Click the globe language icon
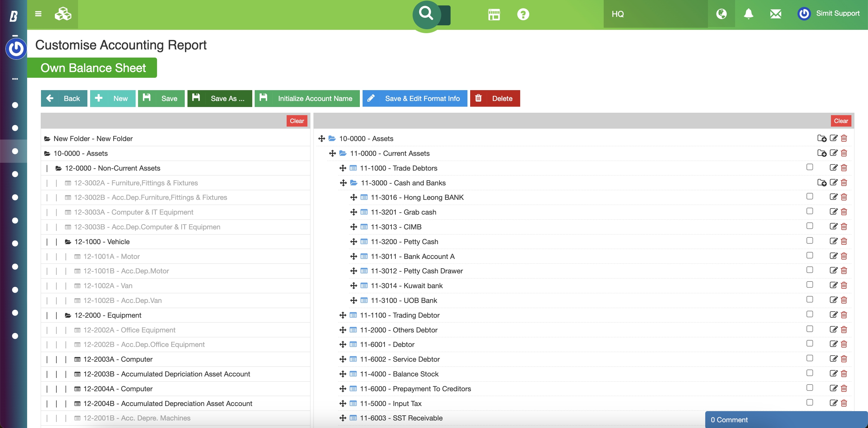 (x=721, y=14)
